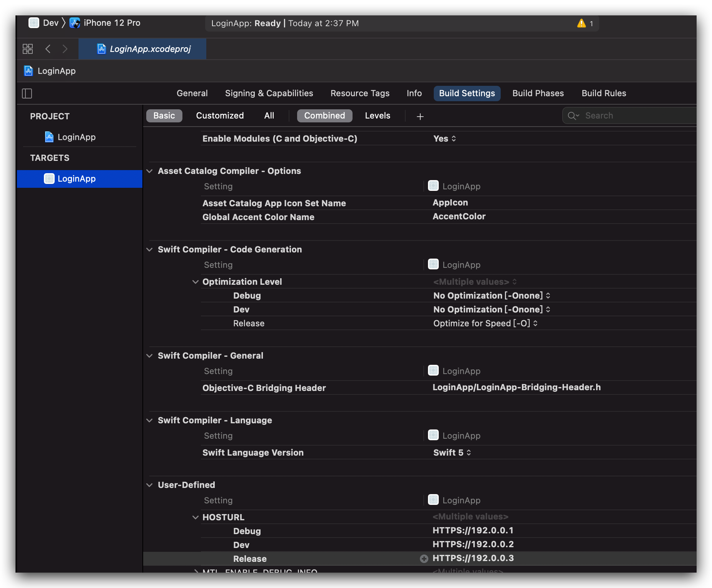Image resolution: width=712 pixels, height=588 pixels.
Task: Click the Dev HOSTURL value HTTPS://192.0.0.2
Action: [473, 544]
